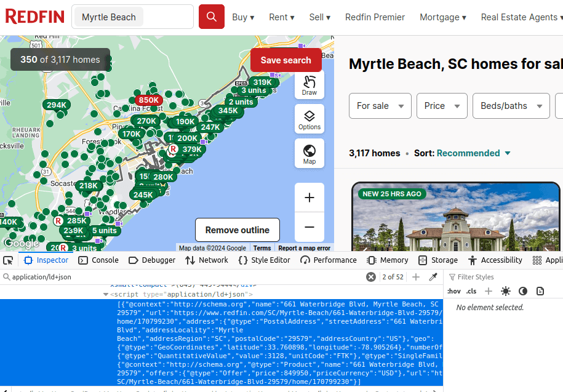Add a new node in Inspector

coord(416,277)
